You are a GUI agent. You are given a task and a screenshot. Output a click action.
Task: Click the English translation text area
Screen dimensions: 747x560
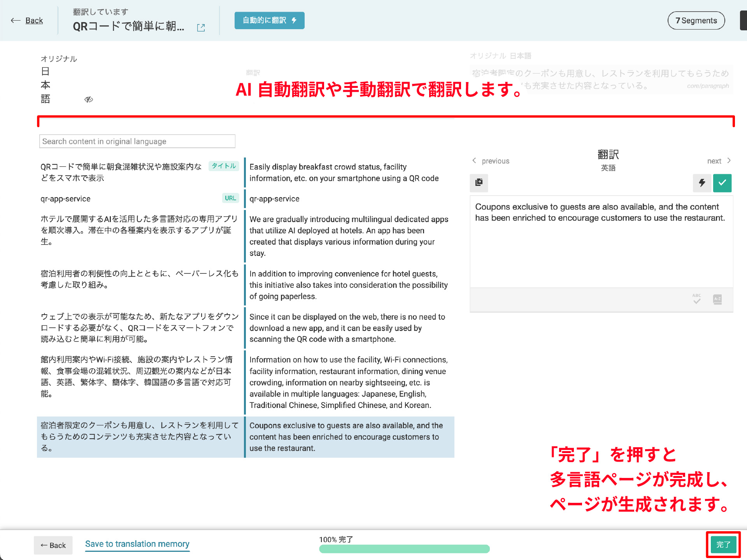(x=601, y=241)
